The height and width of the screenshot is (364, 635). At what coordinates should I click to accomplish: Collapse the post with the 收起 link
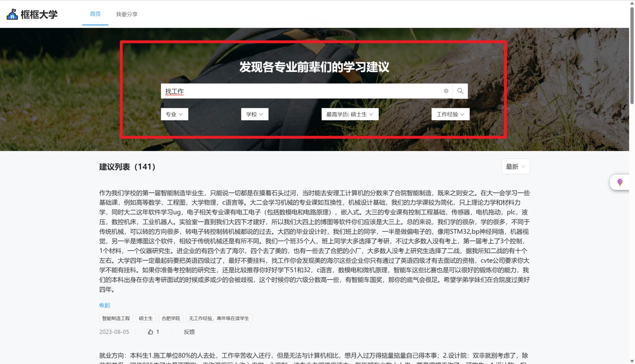click(x=105, y=305)
